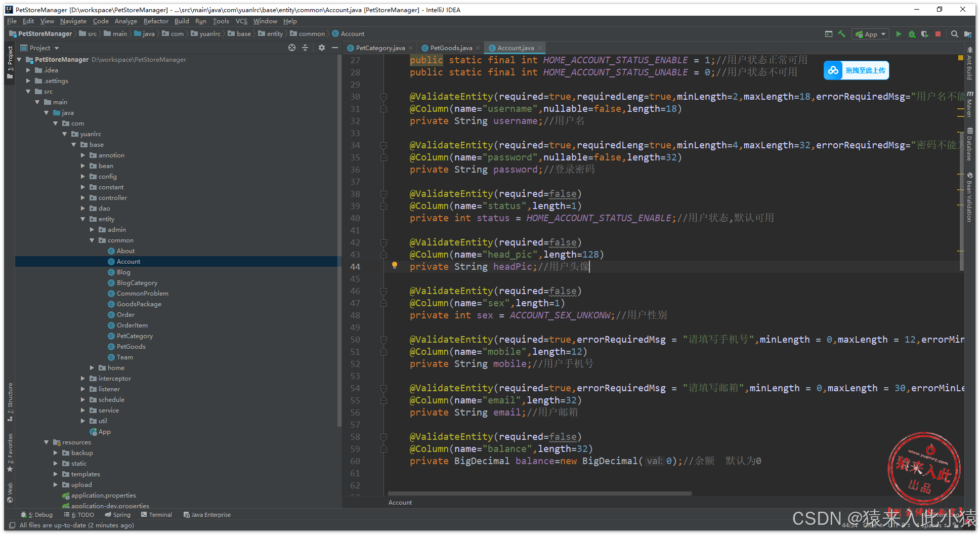
Task: Expand the admin folder
Action: coord(92,230)
